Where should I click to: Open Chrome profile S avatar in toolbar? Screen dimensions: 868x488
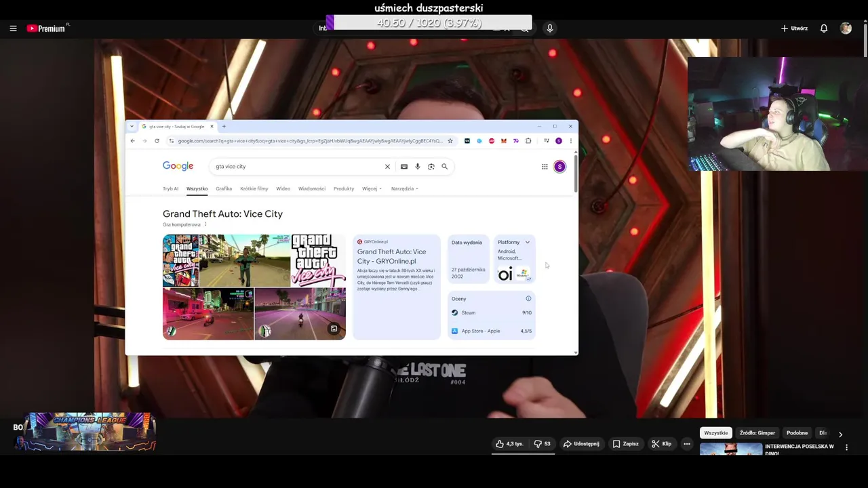(x=559, y=141)
